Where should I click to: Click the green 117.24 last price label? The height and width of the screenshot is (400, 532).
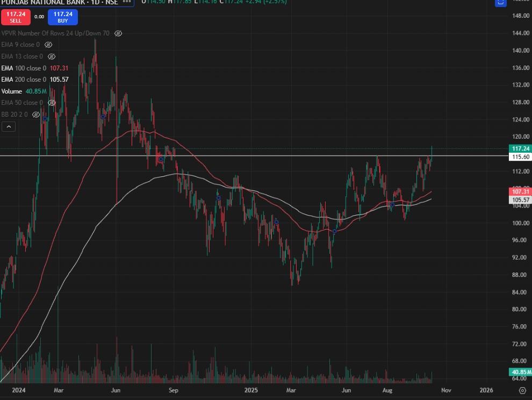coord(521,148)
